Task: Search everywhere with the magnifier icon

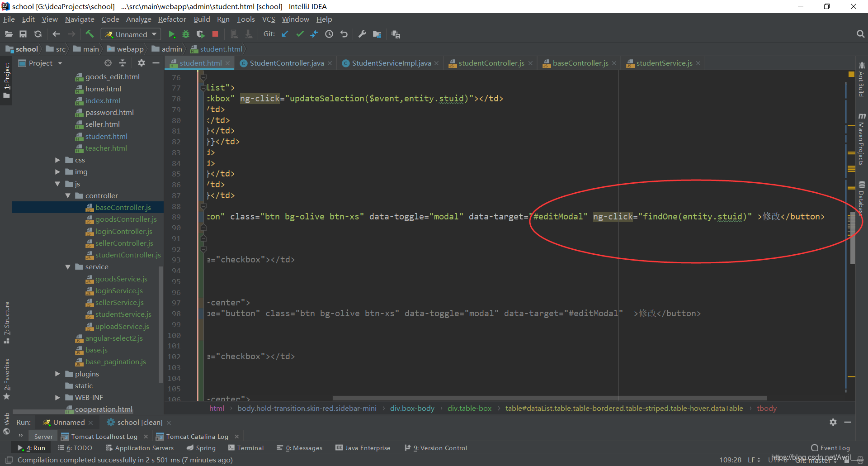Action: coord(860,34)
